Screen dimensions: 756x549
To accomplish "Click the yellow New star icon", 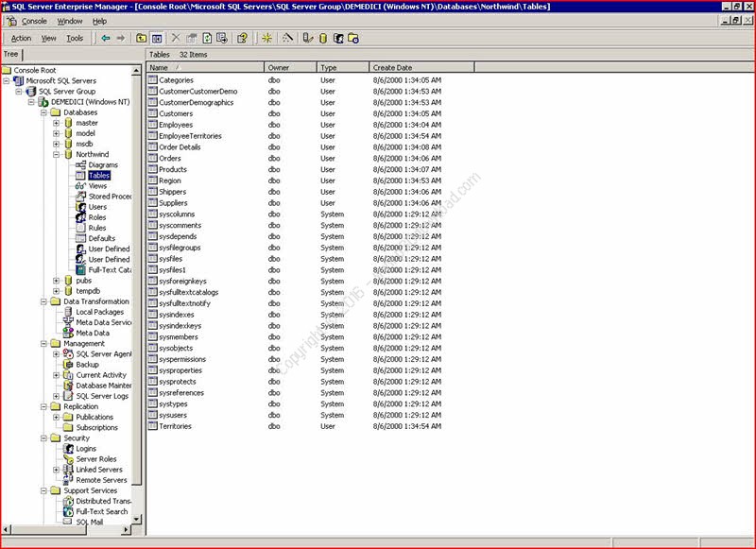I will point(266,39).
